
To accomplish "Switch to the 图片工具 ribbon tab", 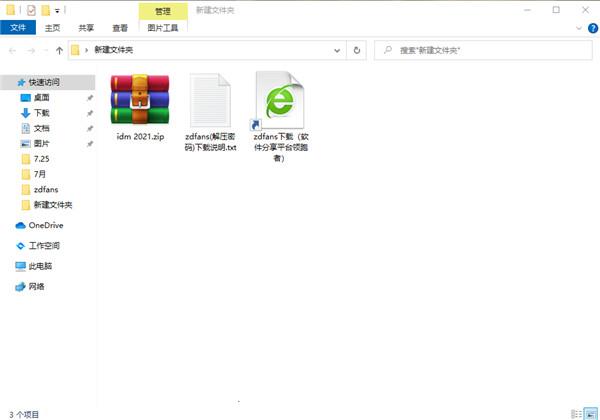I will [x=163, y=28].
